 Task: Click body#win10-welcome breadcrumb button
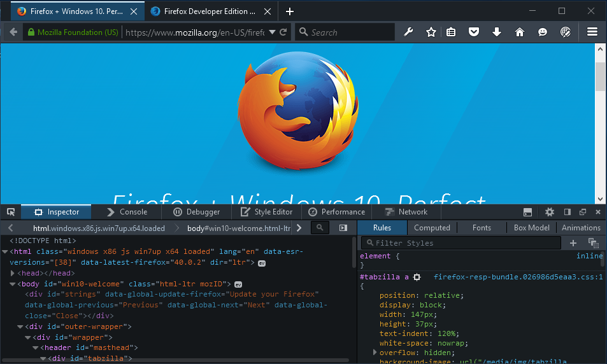238,228
